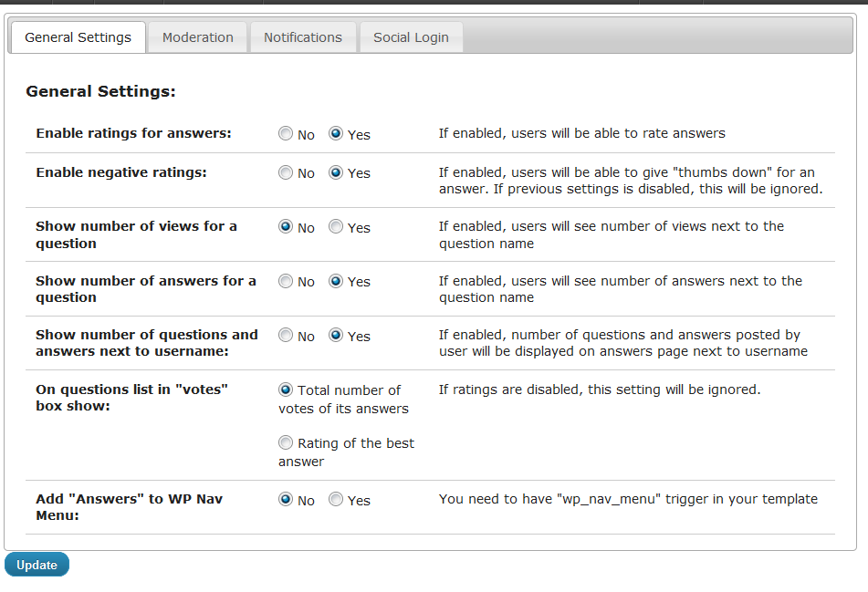This screenshot has width=868, height=592.
Task: Open the Notifications tab
Action: tap(302, 37)
